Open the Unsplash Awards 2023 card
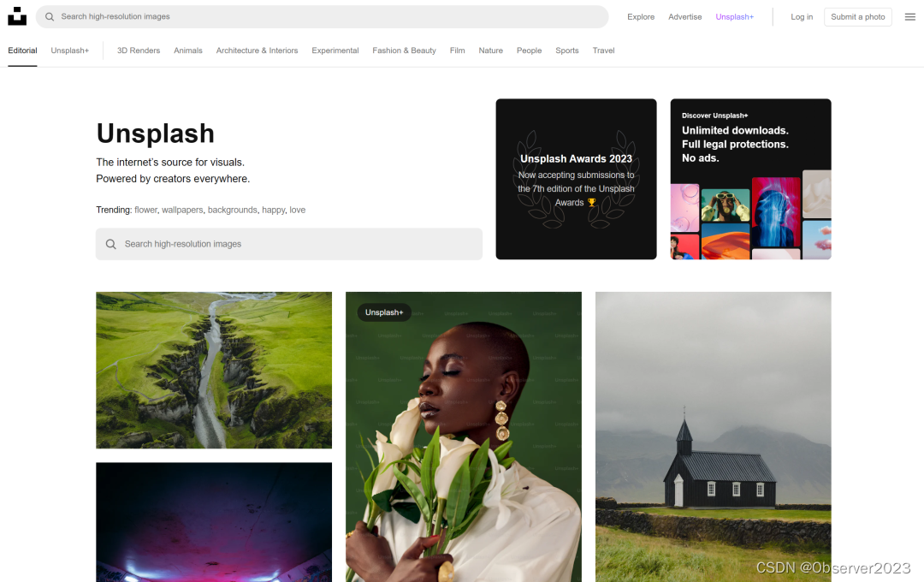Screen dimensions: 924x582 (577, 179)
